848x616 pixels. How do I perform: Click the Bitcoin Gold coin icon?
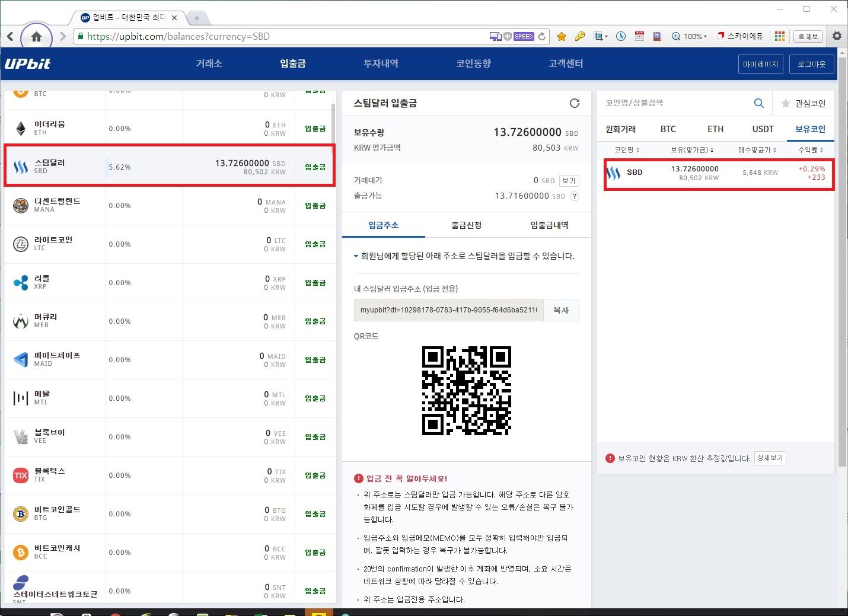click(x=20, y=513)
